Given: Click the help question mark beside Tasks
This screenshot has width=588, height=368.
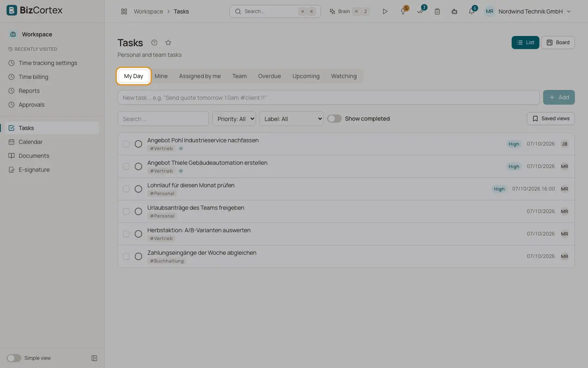Looking at the screenshot, I should coord(154,43).
